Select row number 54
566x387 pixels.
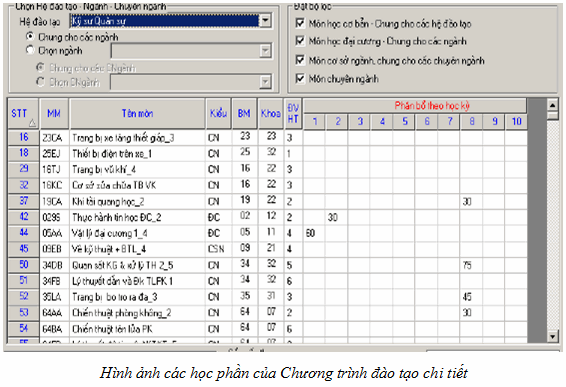point(23,328)
